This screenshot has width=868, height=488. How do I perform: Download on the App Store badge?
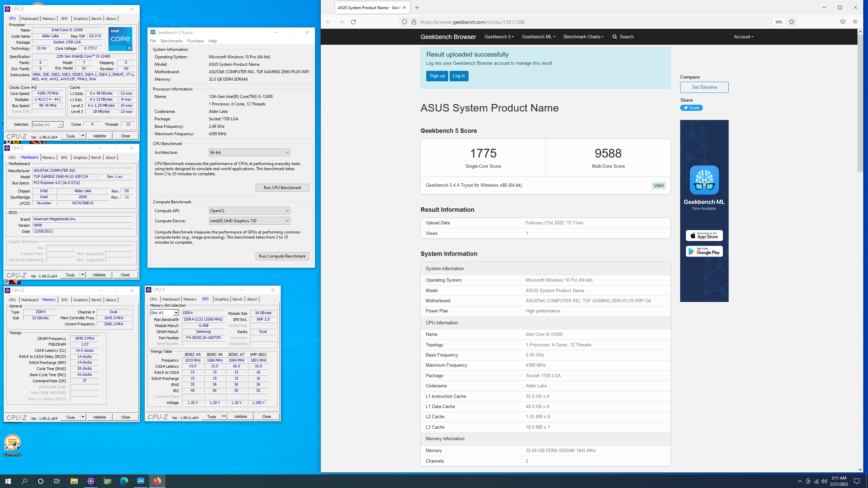click(704, 236)
